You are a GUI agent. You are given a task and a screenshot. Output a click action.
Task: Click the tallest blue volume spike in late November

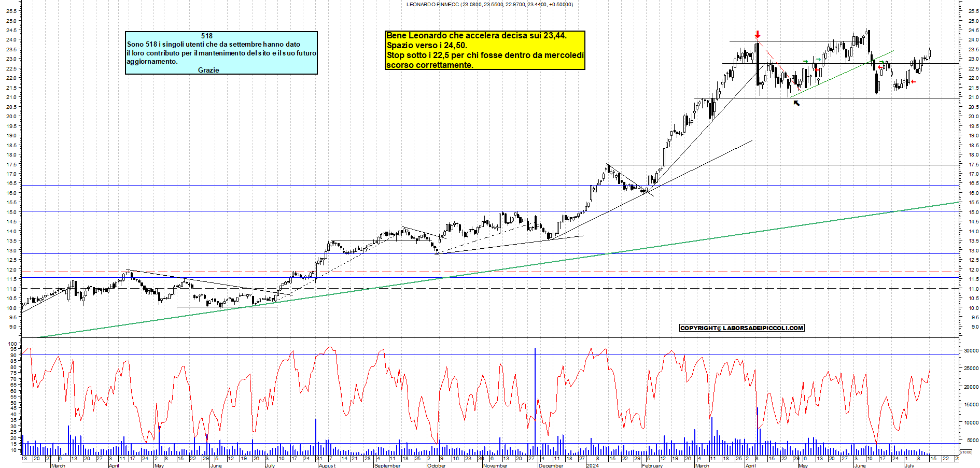point(535,402)
